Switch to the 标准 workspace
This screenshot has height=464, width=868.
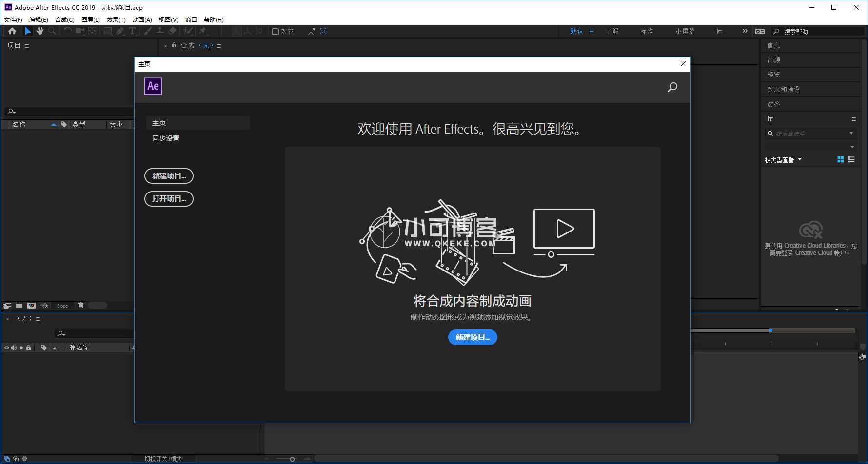click(x=647, y=31)
